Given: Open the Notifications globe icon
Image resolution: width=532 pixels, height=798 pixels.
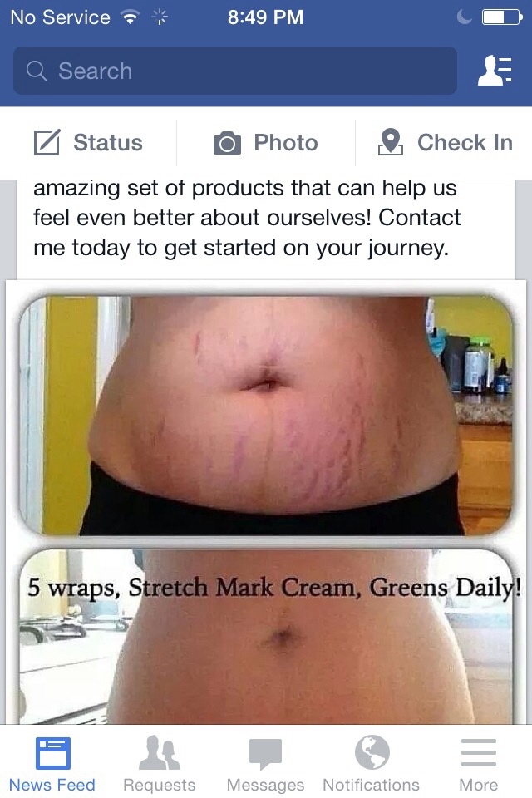Looking at the screenshot, I should 372,752.
